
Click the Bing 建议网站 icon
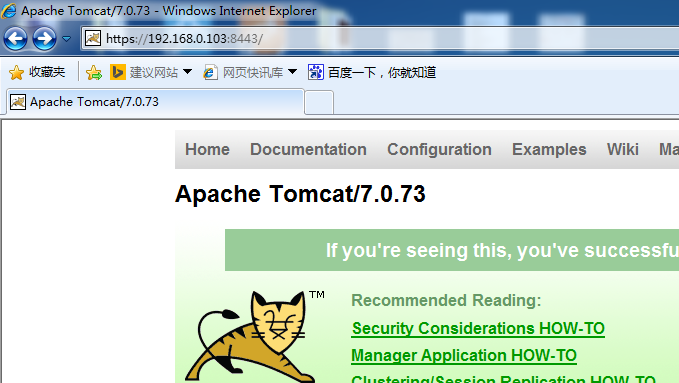point(117,72)
